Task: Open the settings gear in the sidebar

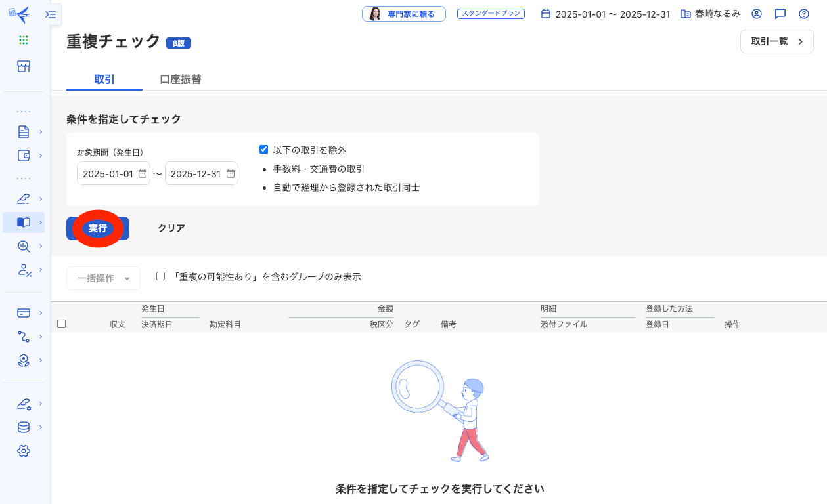Action: point(23,451)
